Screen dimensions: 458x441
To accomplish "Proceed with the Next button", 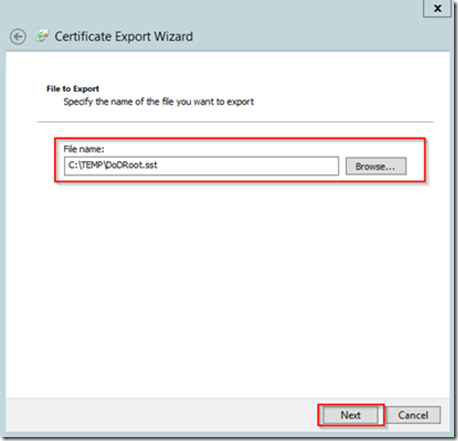I will pyautogui.click(x=351, y=415).
